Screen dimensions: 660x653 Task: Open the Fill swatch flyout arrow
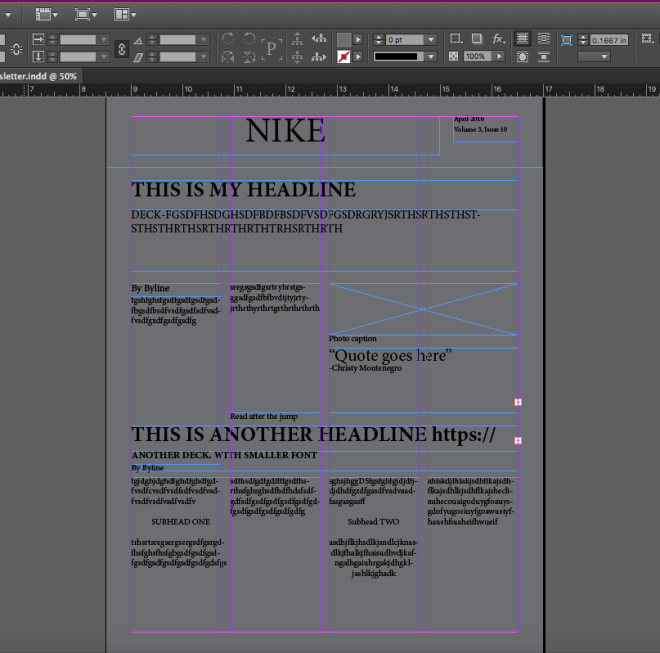(358, 40)
